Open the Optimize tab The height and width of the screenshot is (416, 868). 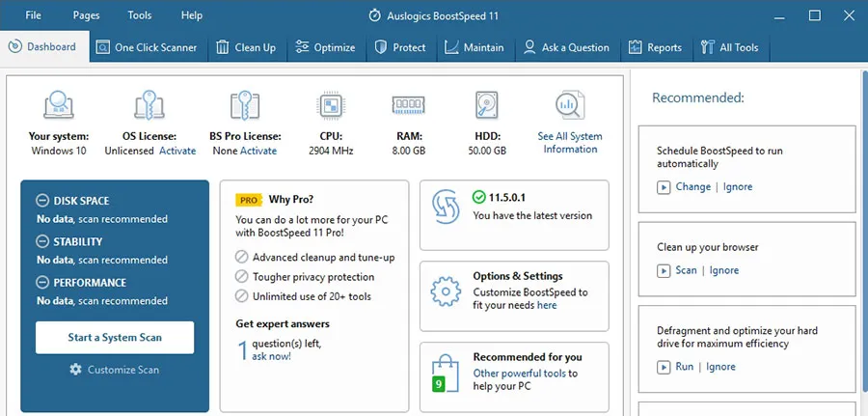tap(325, 47)
